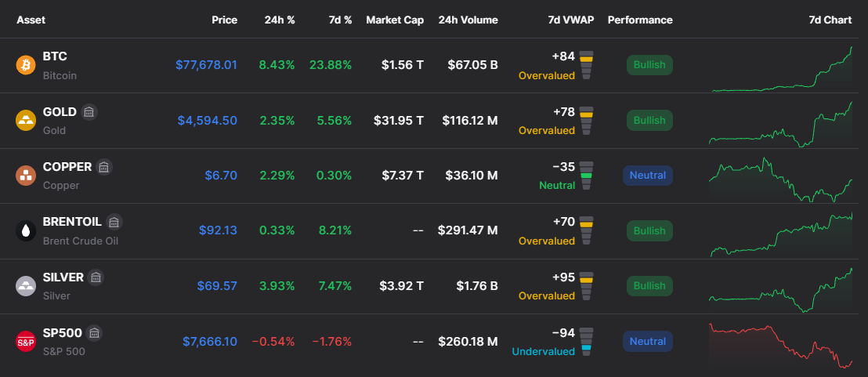Click the bank badge next to GOLD
Viewport: 868px width, 377px height.
89,112
